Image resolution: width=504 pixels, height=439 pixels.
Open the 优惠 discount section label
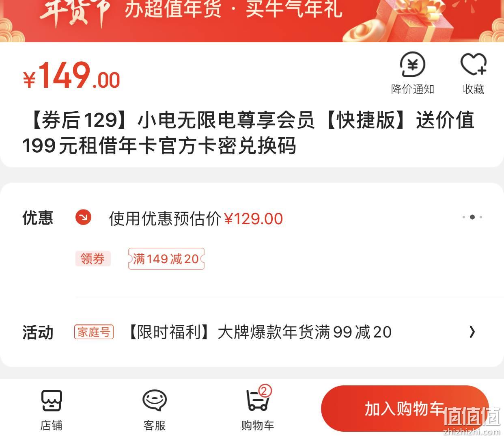(38, 218)
